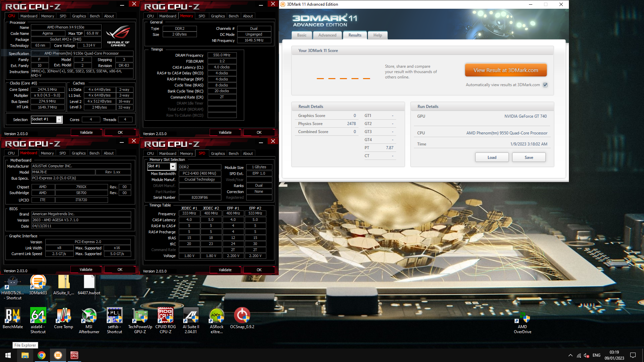Click the Serial Number field 82039F86
This screenshot has width=644, height=362.
coord(200,198)
